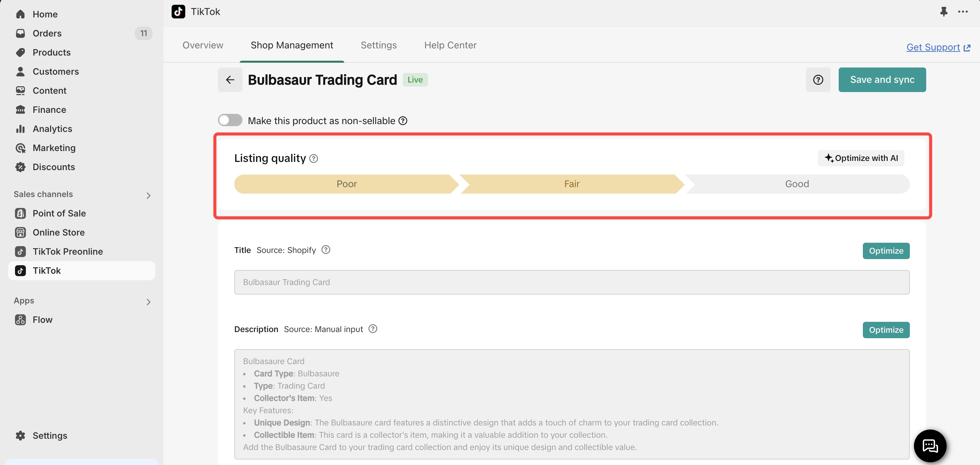
Task: Click the help icon next to Title Source: Shopify
Action: [326, 250]
